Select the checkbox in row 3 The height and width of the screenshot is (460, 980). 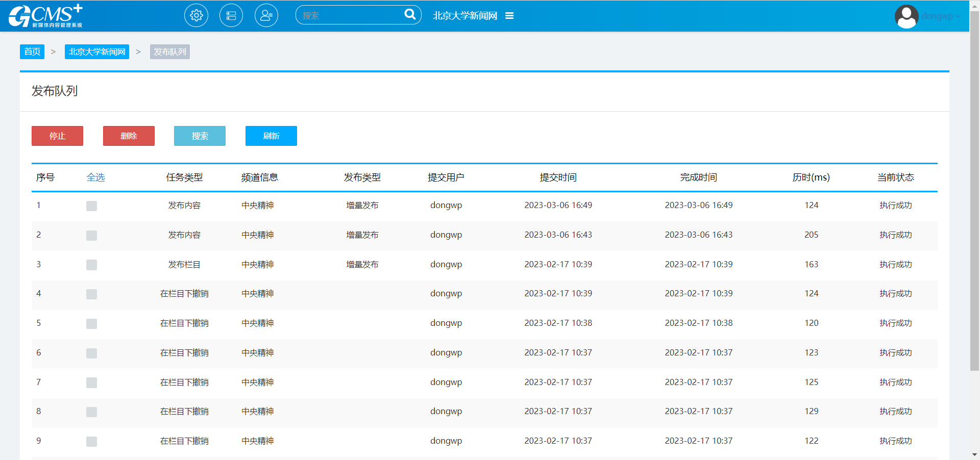tap(91, 265)
